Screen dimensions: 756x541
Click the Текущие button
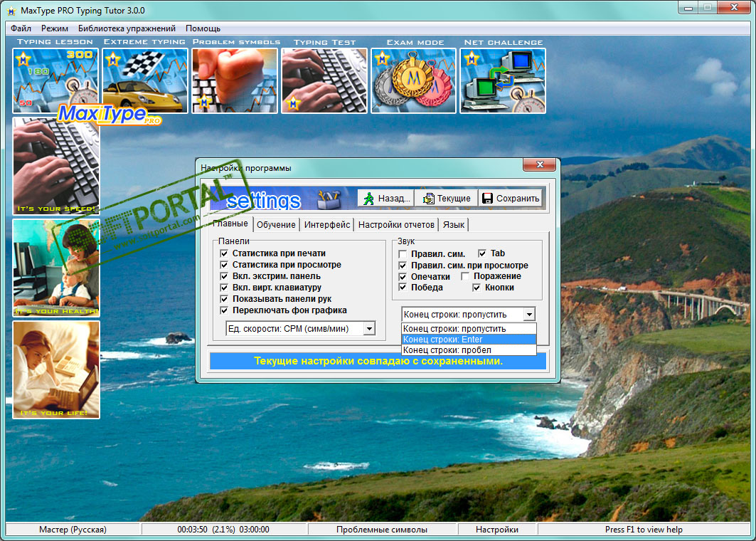pos(447,199)
